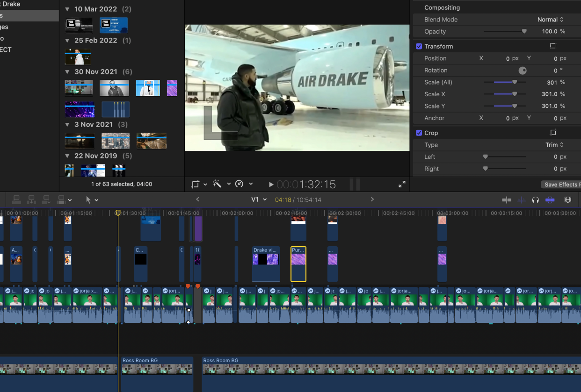The image size is (581, 392).
Task: Open the tool selection dropdown arrow
Action: (97, 200)
